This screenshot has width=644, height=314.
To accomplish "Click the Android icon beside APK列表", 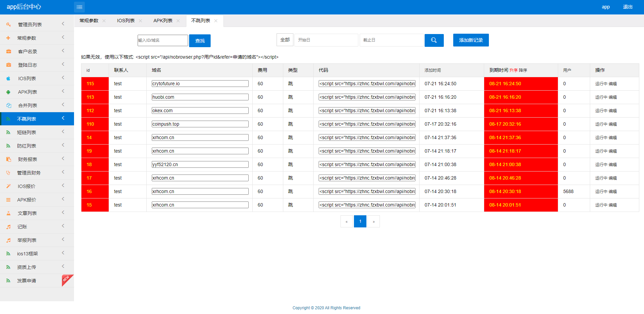I will pos(8,92).
